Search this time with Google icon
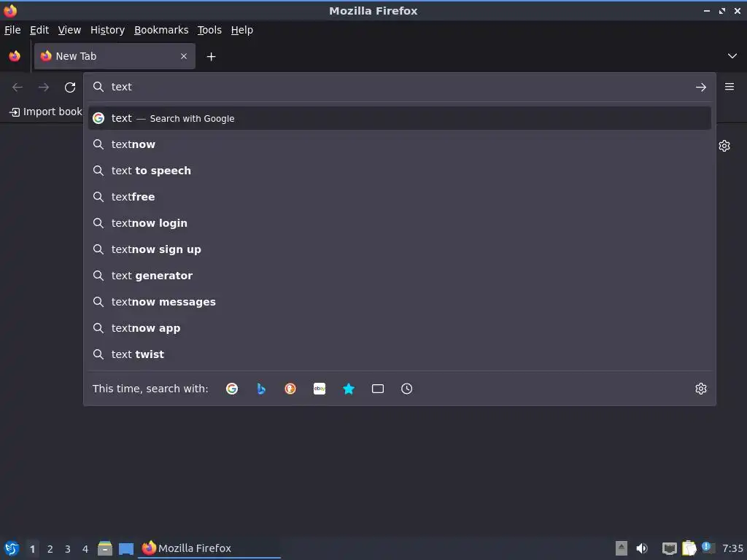This screenshot has width=747, height=560. pos(232,389)
